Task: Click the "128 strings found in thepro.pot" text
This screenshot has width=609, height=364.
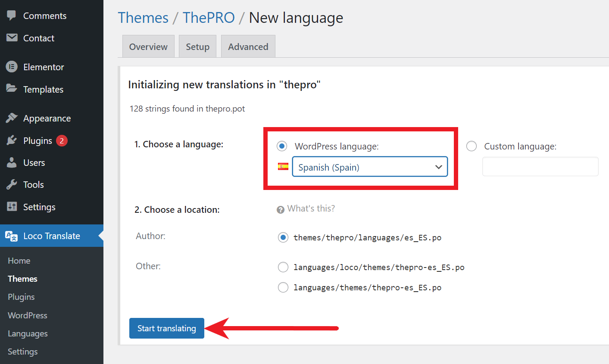Action: click(x=187, y=109)
